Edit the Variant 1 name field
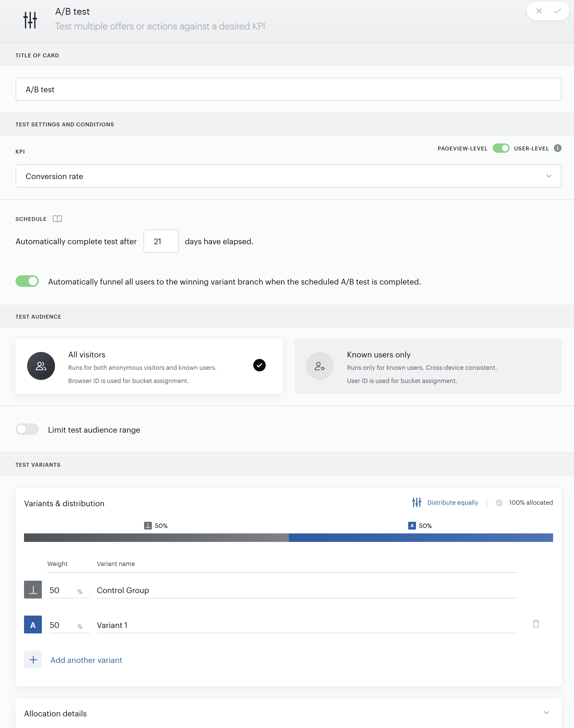The height and width of the screenshot is (728, 574). 307,625
